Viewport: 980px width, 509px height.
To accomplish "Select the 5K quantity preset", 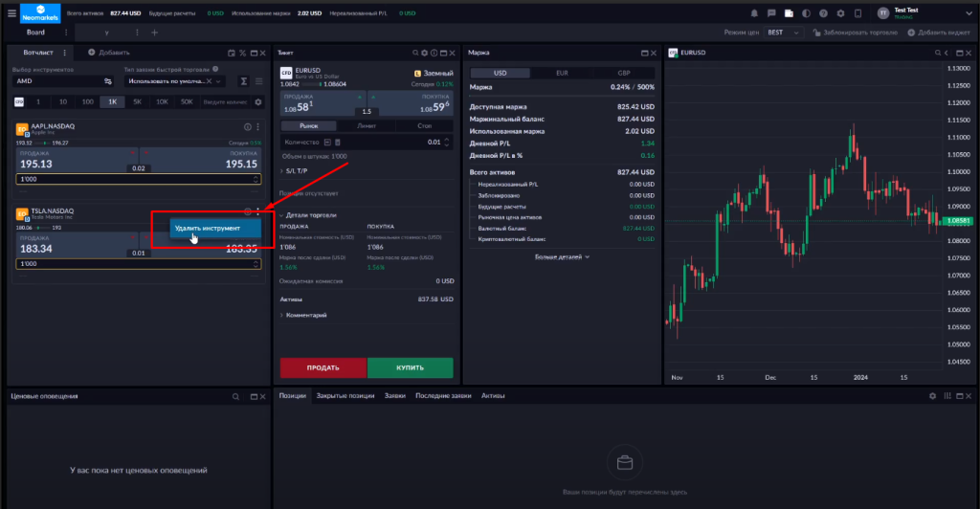I will point(137,101).
